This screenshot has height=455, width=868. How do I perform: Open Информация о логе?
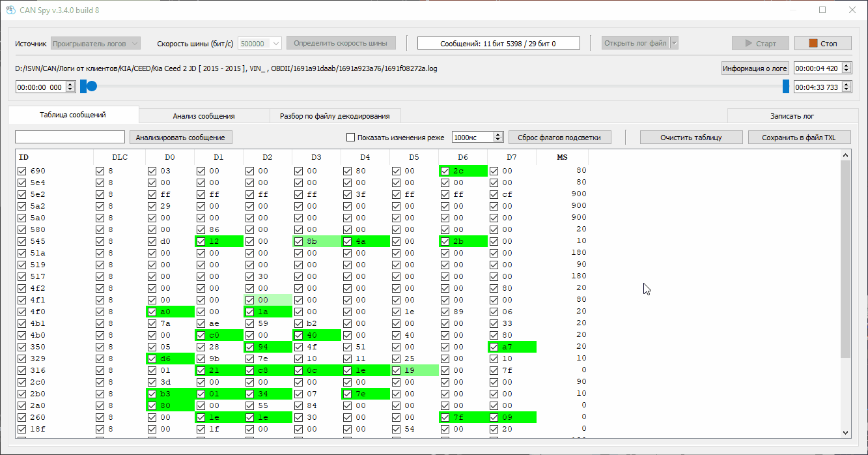click(x=755, y=68)
